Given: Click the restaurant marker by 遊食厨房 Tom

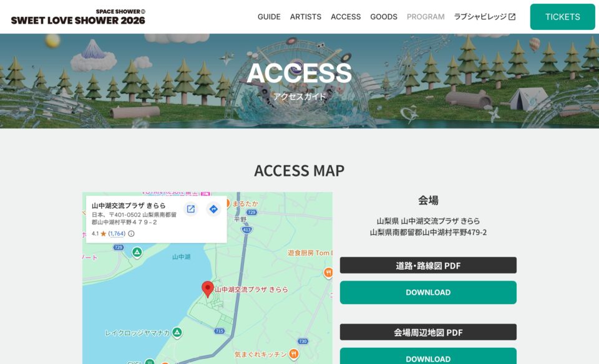Looking at the screenshot, I should [x=328, y=272].
